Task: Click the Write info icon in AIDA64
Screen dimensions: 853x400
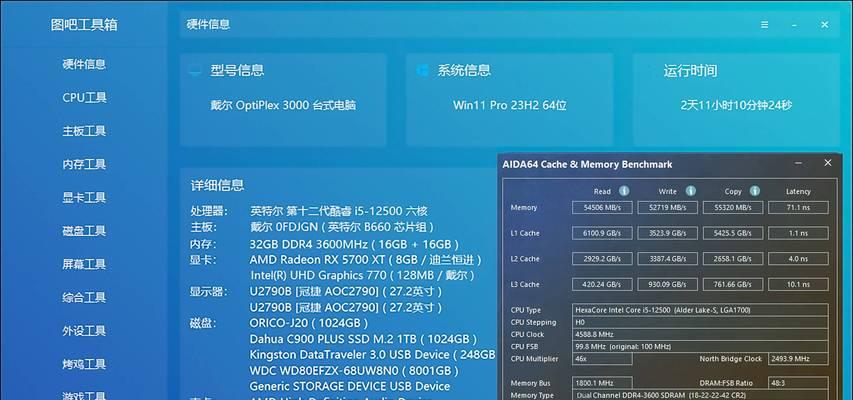Action: (x=690, y=191)
